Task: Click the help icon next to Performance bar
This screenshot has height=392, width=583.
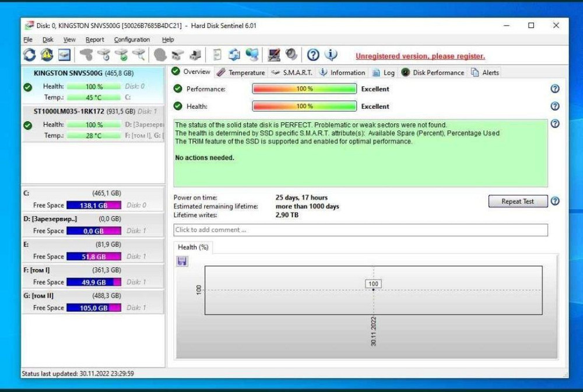Action: [x=554, y=89]
